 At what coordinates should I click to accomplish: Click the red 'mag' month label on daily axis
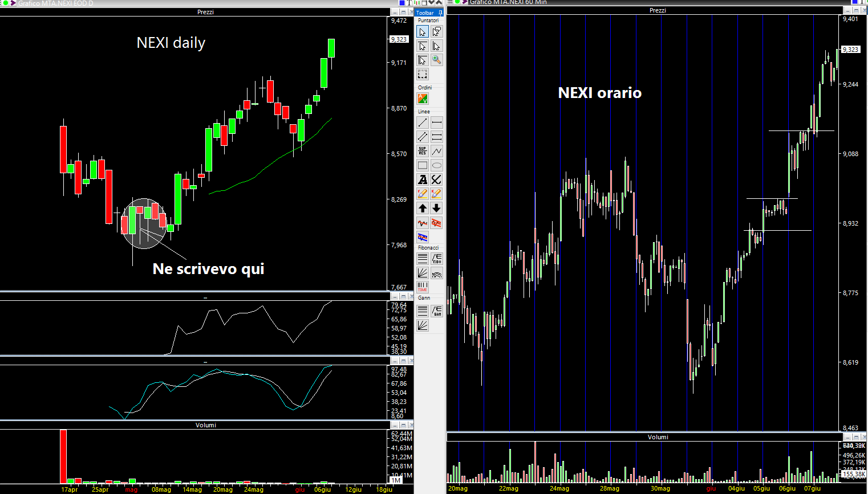[x=131, y=489]
